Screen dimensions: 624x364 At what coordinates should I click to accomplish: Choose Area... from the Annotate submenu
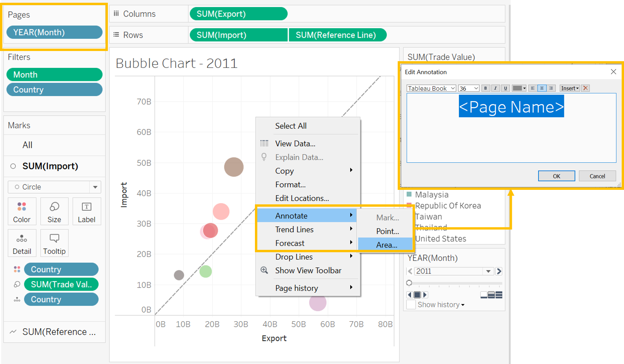click(386, 245)
